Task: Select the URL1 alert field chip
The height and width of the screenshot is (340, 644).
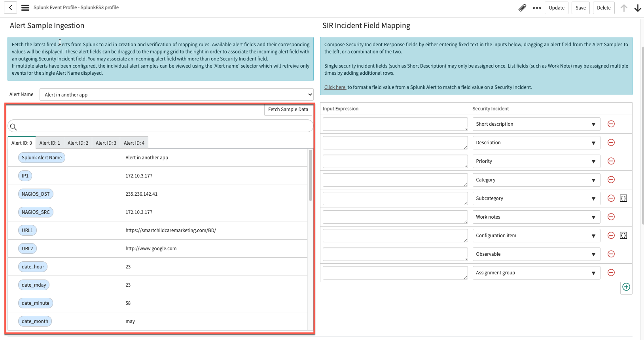Action: 27,230
